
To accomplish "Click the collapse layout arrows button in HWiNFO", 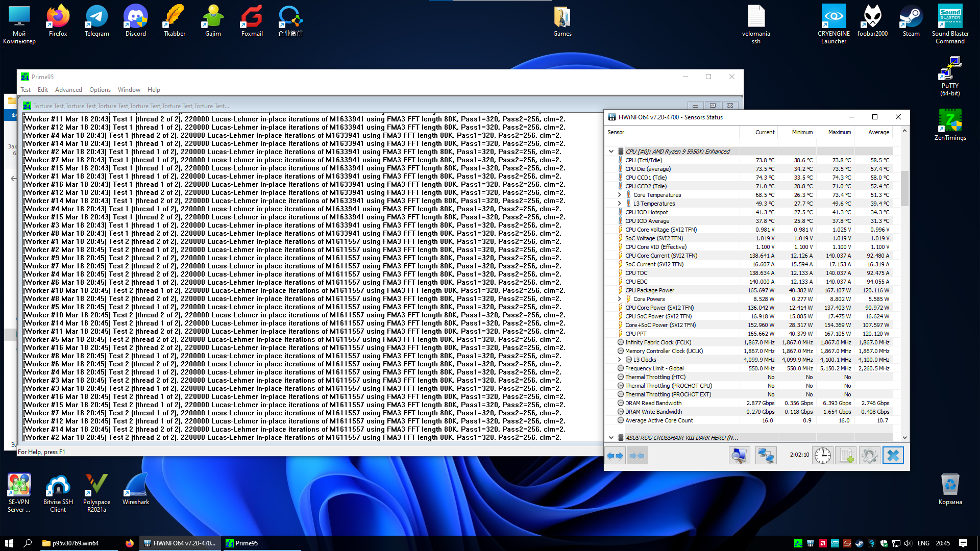I will (x=636, y=456).
